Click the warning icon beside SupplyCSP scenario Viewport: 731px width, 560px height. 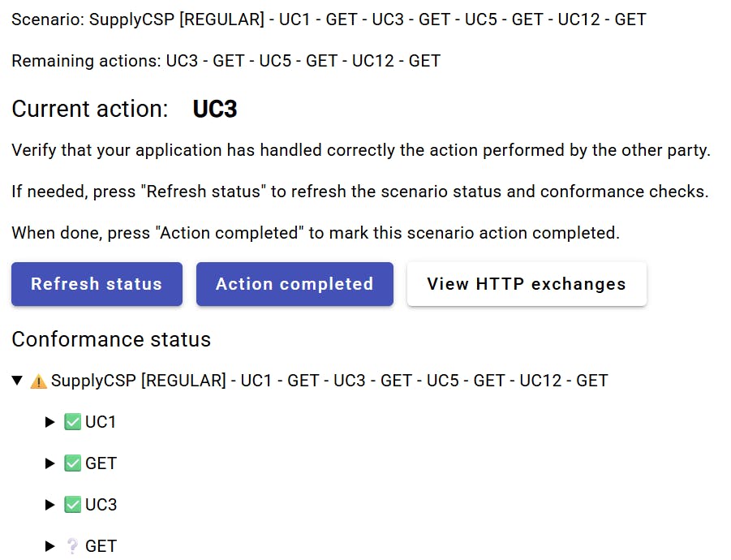click(x=38, y=381)
